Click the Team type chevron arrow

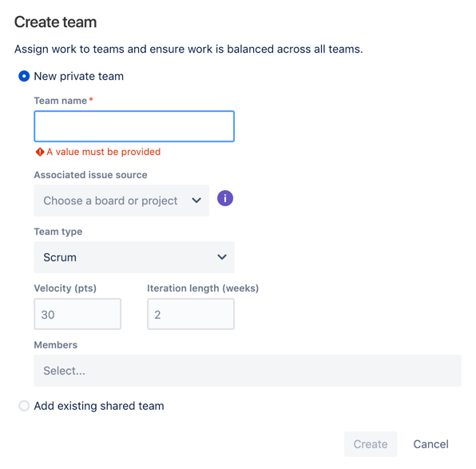222,257
